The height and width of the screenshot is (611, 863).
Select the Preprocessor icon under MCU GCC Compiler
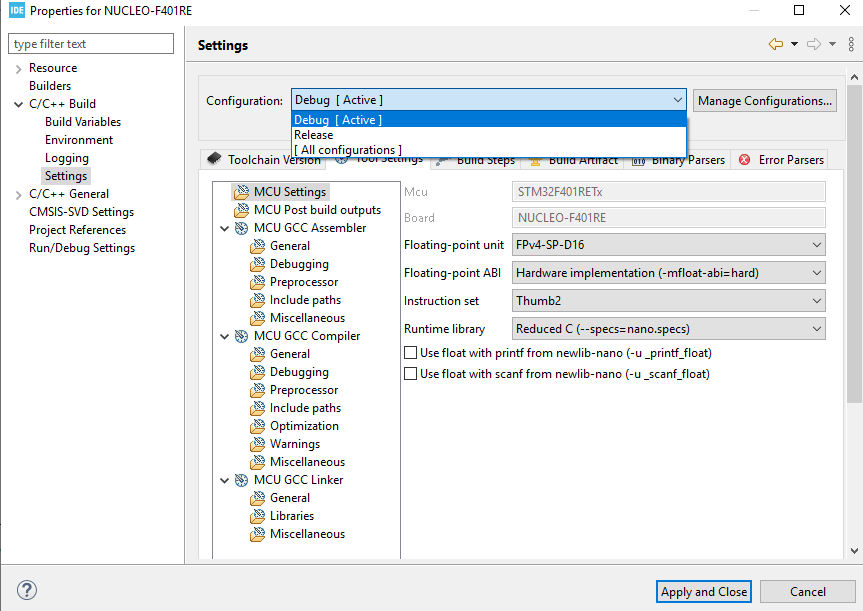click(258, 390)
